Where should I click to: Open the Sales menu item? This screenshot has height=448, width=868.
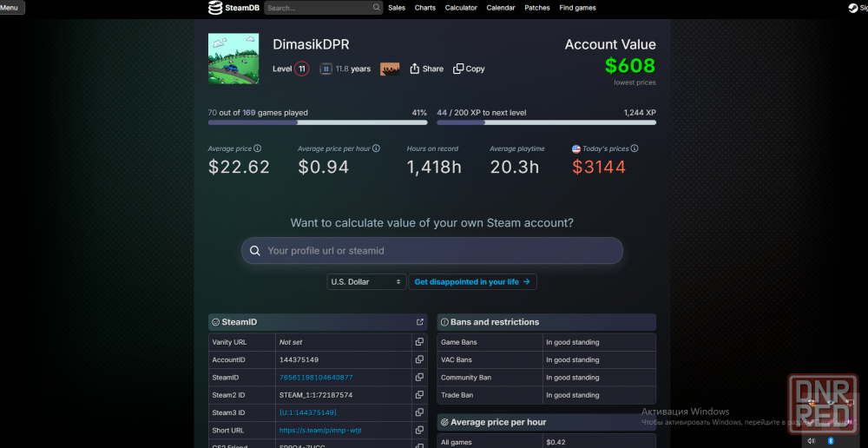coord(397,8)
